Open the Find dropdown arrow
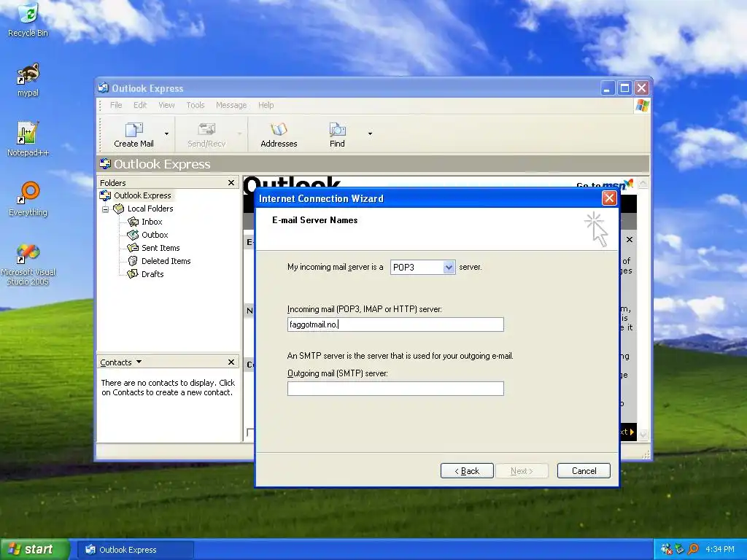This screenshot has height=560, width=747. (x=370, y=134)
